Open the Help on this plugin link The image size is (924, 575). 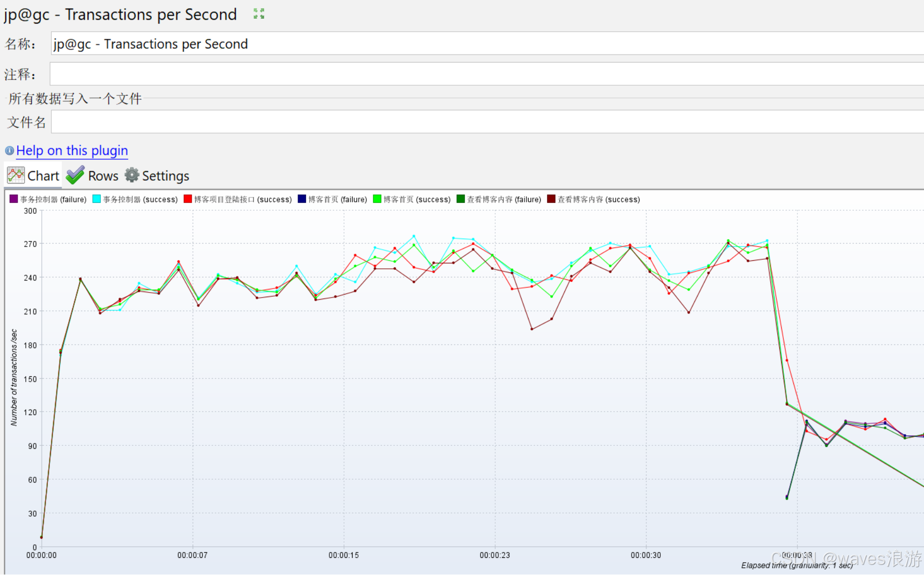pyautogui.click(x=72, y=150)
